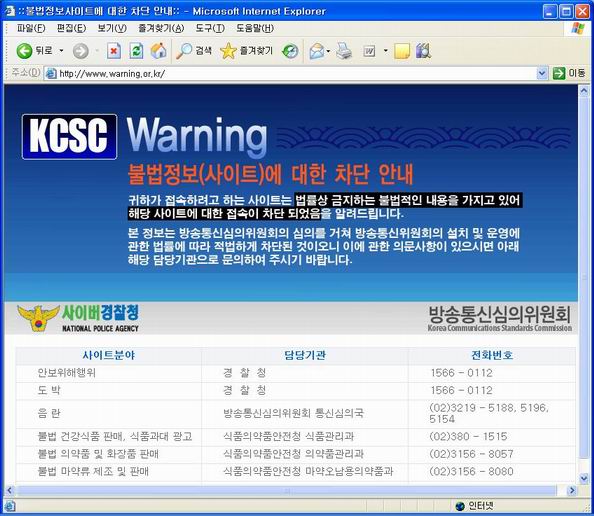
Task: Open the 도움말(H) menu
Action: coord(255,28)
